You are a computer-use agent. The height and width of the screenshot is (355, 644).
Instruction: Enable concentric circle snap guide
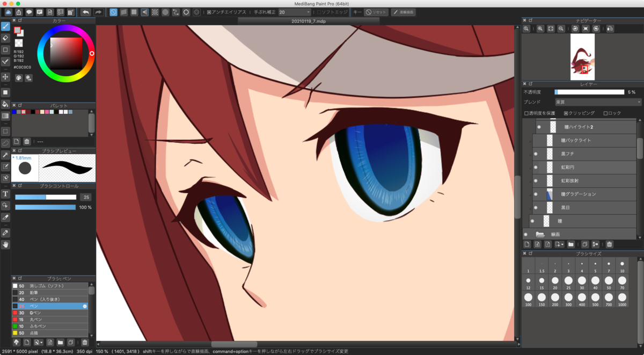[x=165, y=12]
